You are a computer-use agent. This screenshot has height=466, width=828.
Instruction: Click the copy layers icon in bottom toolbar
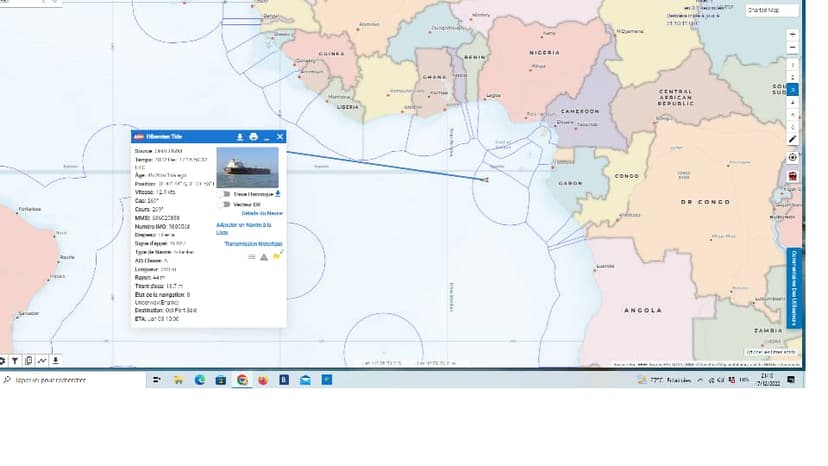[x=29, y=361]
